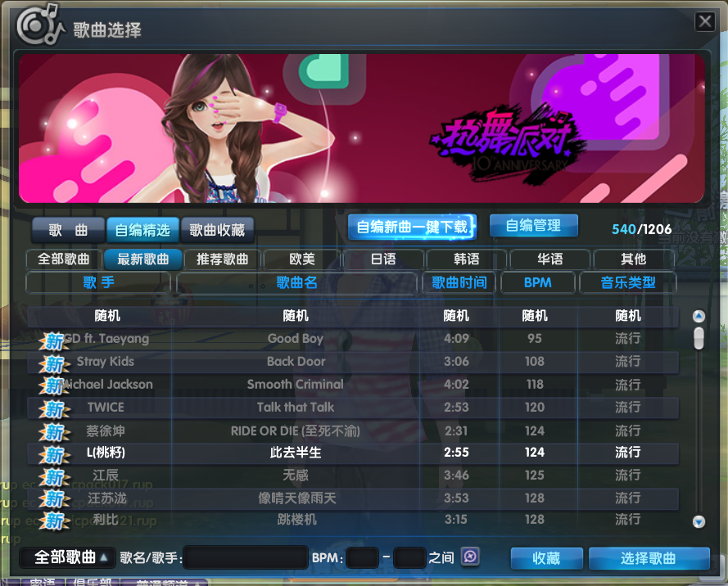Screen dimensions: 728x586
Task: Click the 热舞派对 anniversary banner
Action: (362, 128)
